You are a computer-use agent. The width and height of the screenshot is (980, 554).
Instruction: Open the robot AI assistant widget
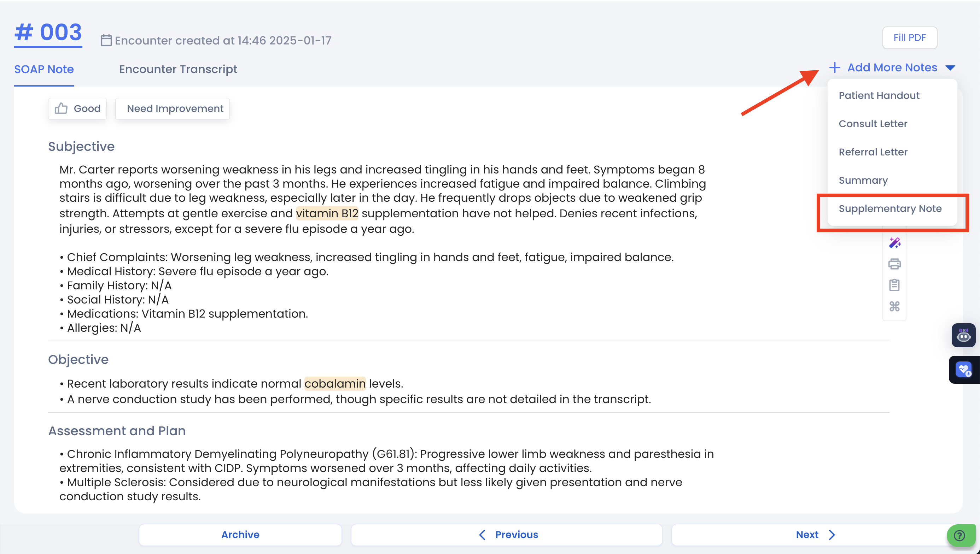tap(963, 336)
